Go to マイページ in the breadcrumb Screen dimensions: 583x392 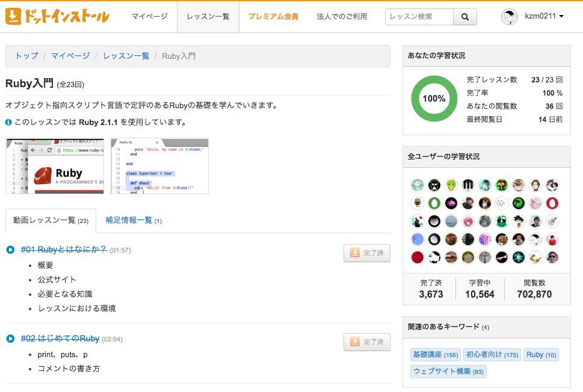click(x=70, y=56)
